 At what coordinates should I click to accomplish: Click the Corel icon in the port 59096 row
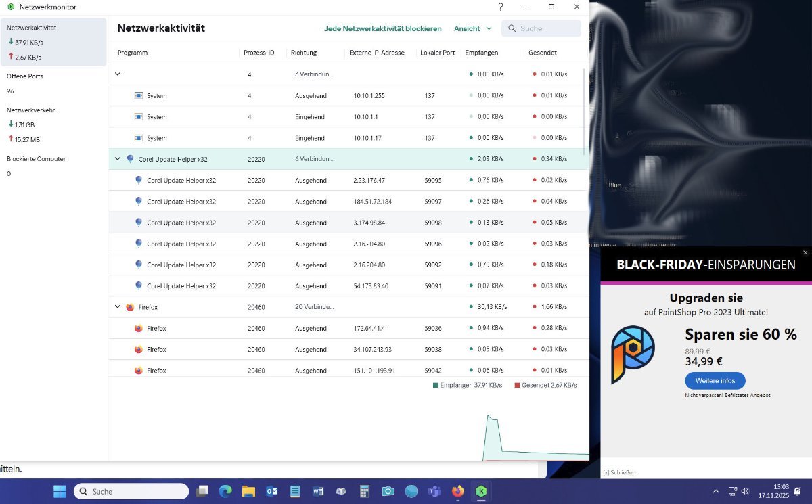pyautogui.click(x=139, y=244)
